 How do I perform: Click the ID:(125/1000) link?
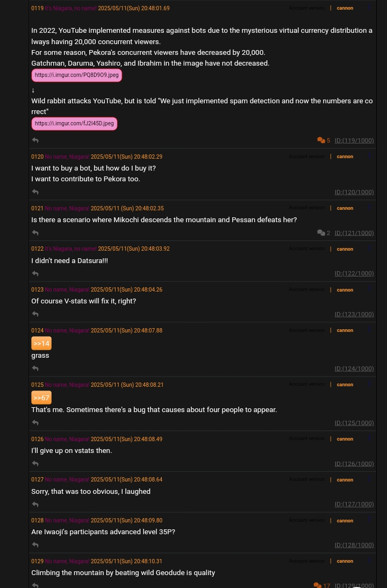click(x=354, y=423)
